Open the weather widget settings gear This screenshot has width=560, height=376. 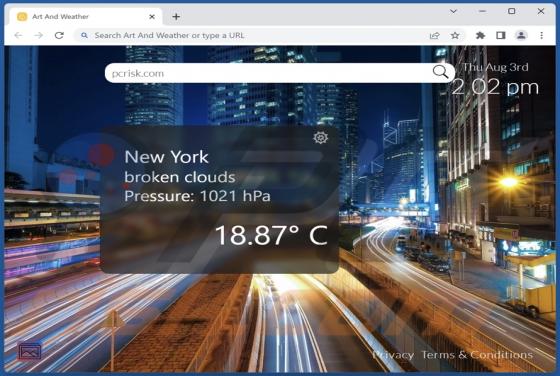pyautogui.click(x=320, y=137)
